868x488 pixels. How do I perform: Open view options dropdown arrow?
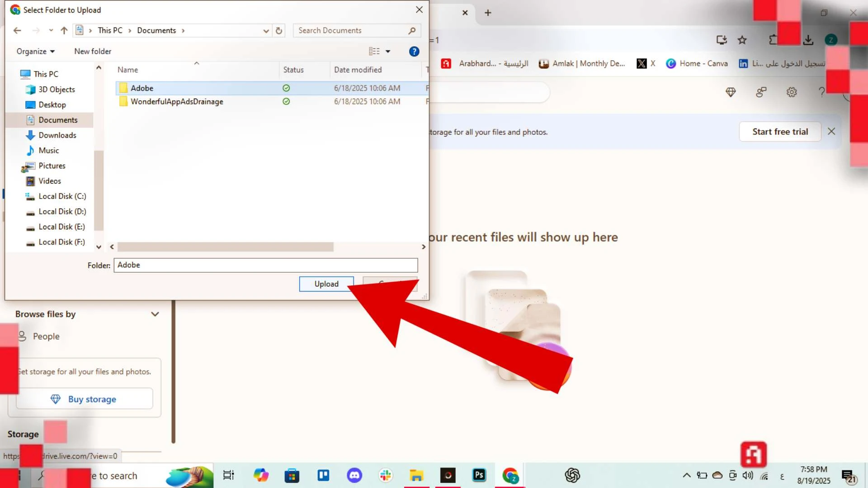388,52
